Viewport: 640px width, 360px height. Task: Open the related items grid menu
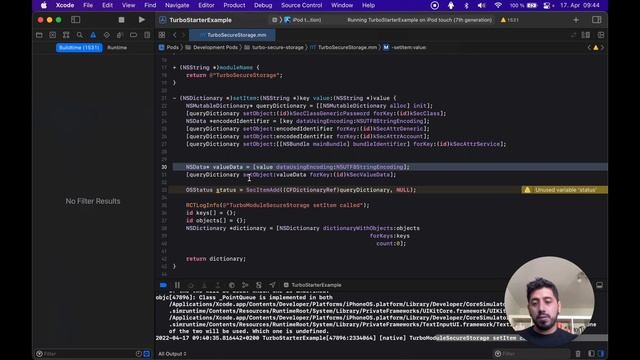tap(162, 35)
